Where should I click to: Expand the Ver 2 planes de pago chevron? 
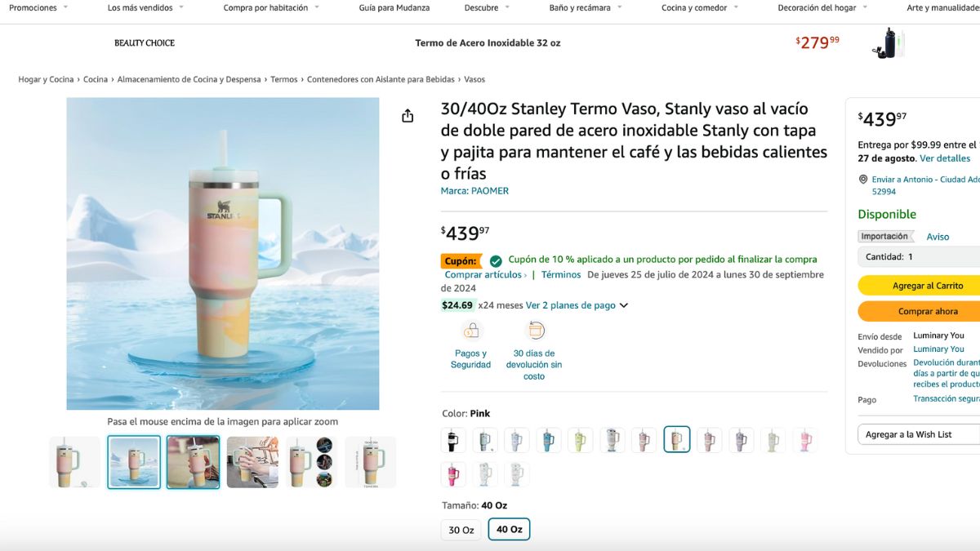[x=624, y=305]
